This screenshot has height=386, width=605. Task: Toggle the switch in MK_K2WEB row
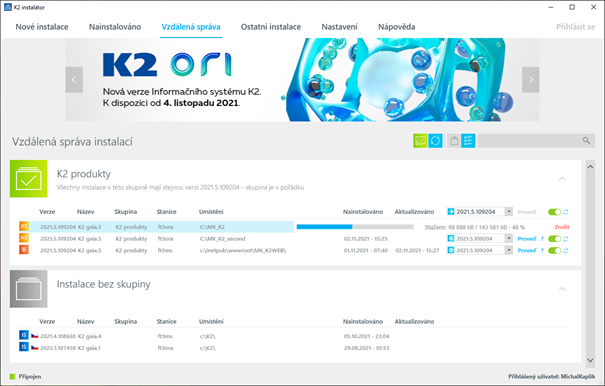(x=554, y=251)
